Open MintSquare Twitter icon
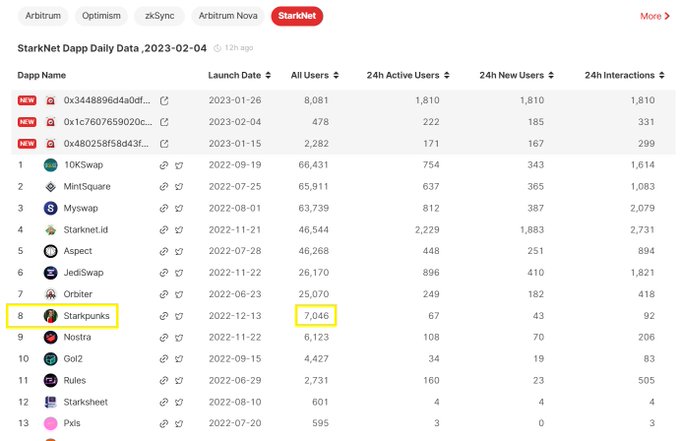Image resolution: width=680 pixels, height=441 pixels. coord(179,187)
